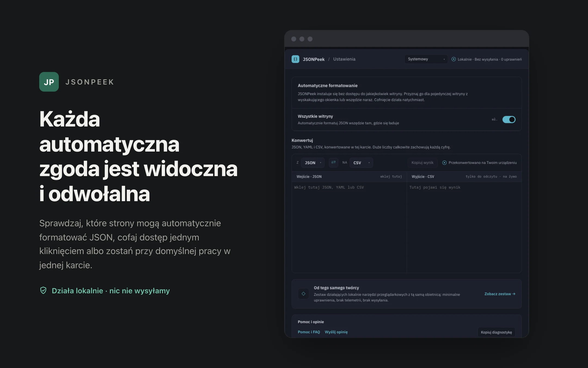588x368 pixels.
Task: Open the JSON source format dropdown
Action: (x=313, y=163)
